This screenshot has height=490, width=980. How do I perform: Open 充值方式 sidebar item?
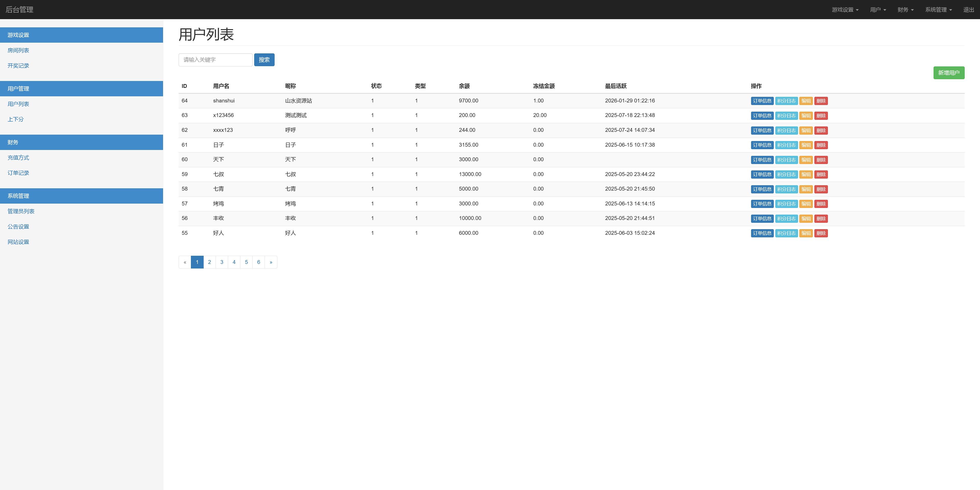[18, 158]
